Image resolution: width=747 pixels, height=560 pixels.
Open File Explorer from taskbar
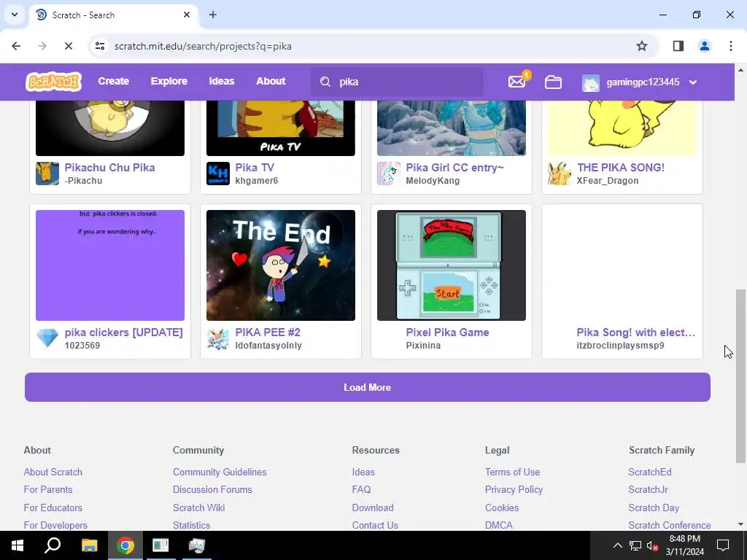89,545
